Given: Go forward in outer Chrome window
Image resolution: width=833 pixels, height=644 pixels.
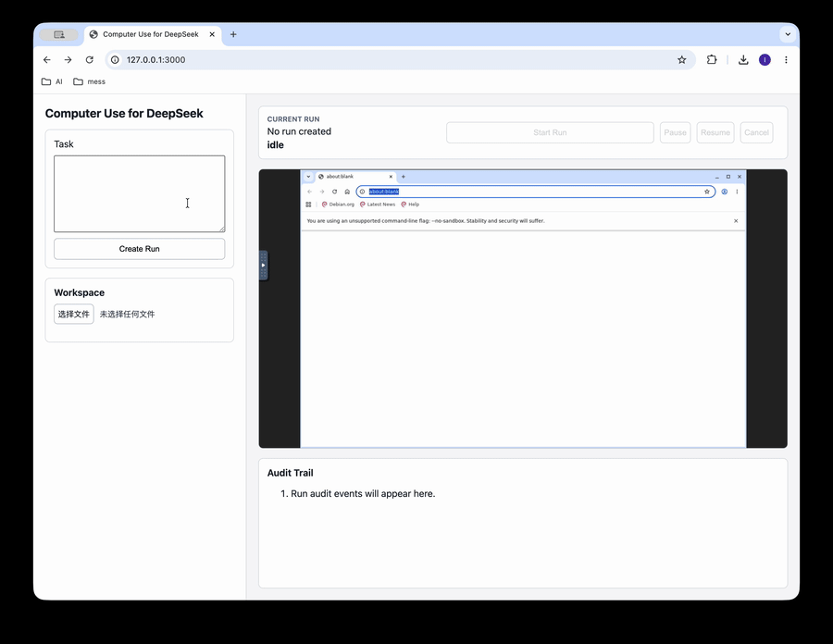Looking at the screenshot, I should (68, 60).
